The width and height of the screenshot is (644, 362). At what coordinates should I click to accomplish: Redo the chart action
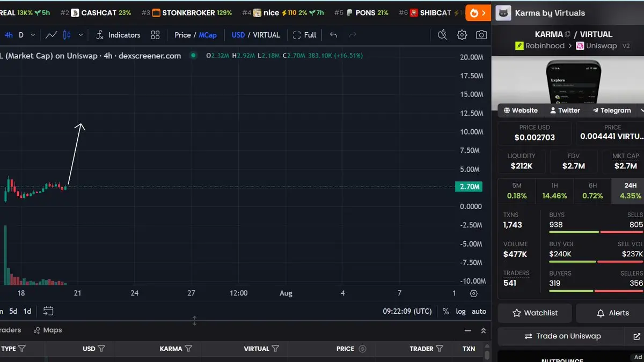(353, 35)
